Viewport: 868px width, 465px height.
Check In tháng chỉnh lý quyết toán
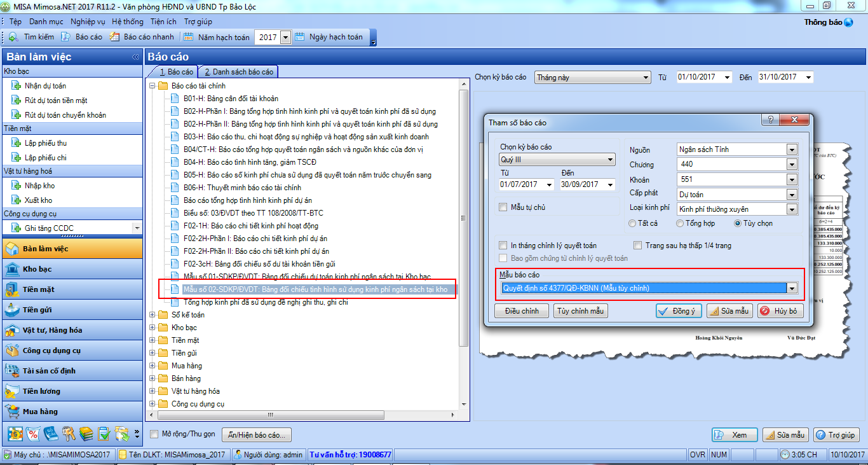click(503, 246)
